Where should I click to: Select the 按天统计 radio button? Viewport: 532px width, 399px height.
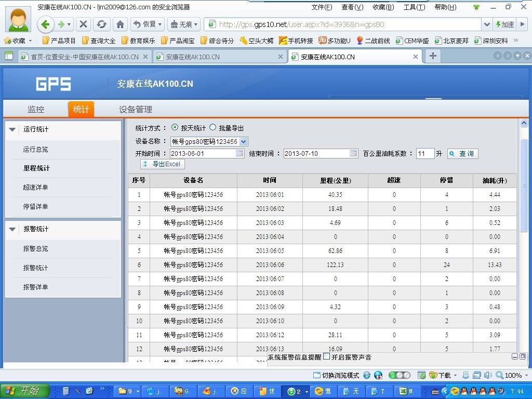click(x=175, y=127)
